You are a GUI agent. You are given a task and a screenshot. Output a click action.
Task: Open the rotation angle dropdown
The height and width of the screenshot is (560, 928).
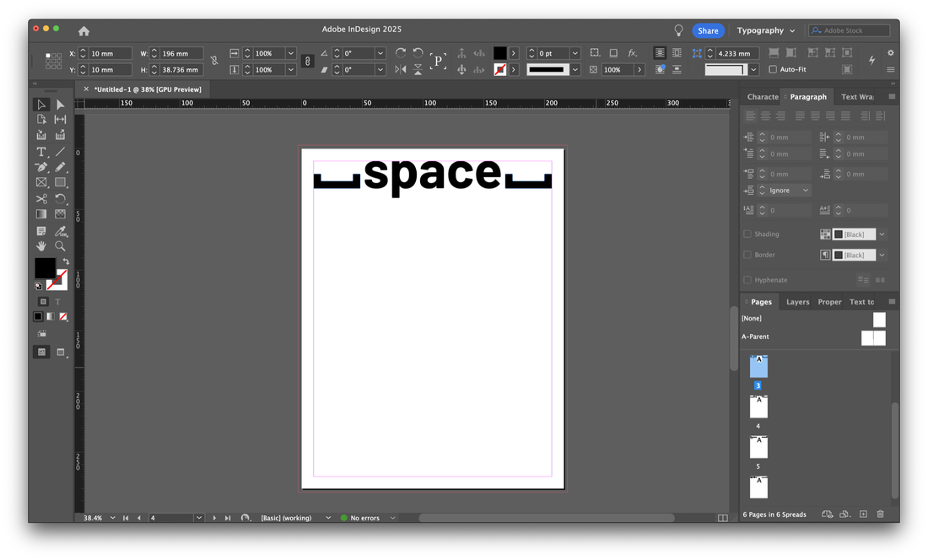click(x=380, y=53)
